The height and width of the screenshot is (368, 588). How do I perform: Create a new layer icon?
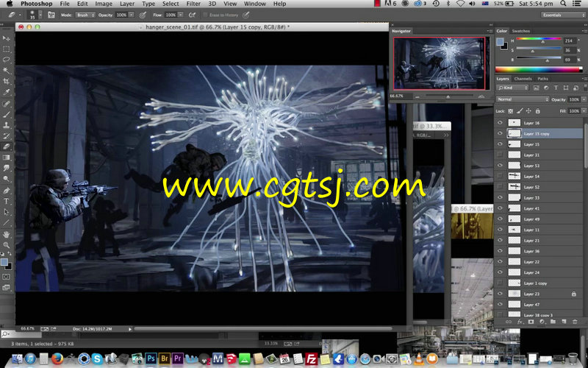[x=564, y=322]
